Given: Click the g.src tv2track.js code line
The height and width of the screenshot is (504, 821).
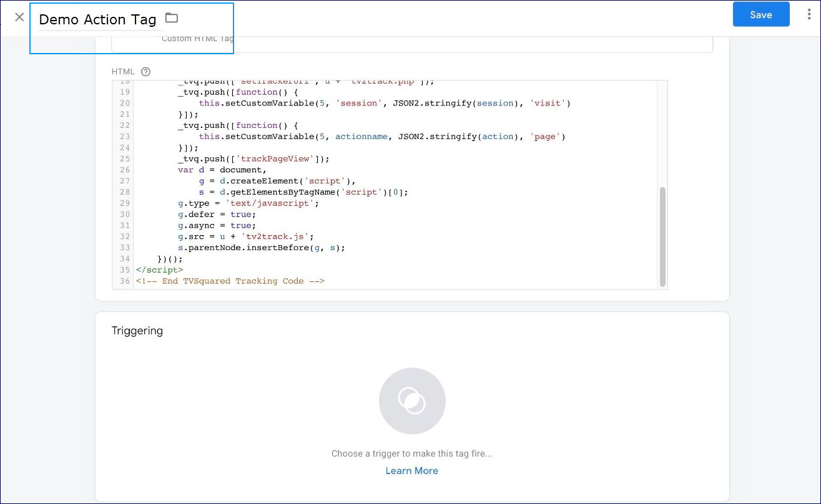Looking at the screenshot, I should tap(245, 236).
